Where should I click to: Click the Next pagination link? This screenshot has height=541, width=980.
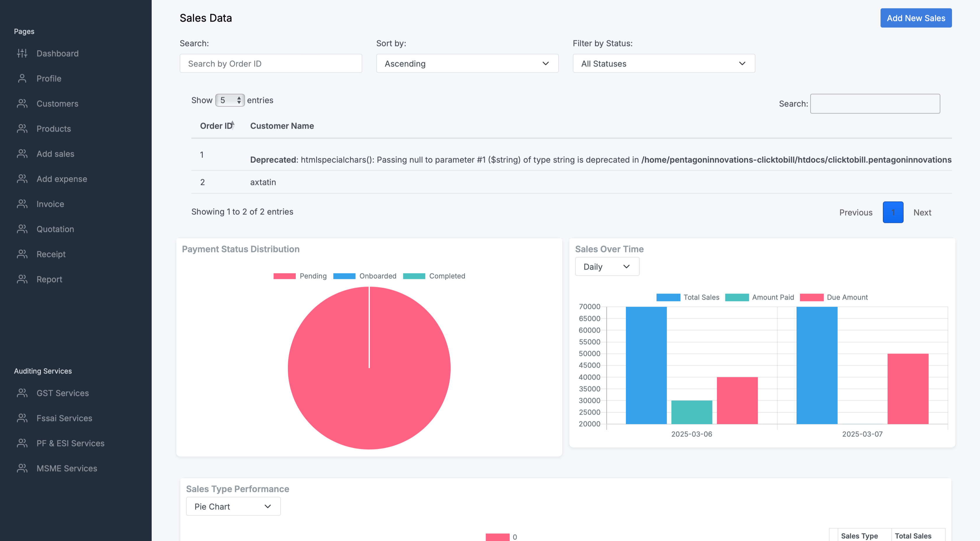pyautogui.click(x=922, y=212)
